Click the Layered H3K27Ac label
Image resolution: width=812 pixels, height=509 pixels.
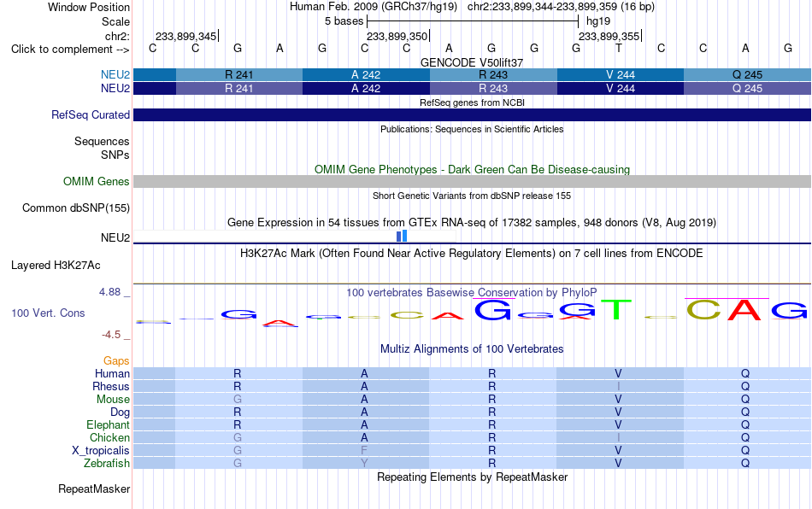(x=56, y=266)
